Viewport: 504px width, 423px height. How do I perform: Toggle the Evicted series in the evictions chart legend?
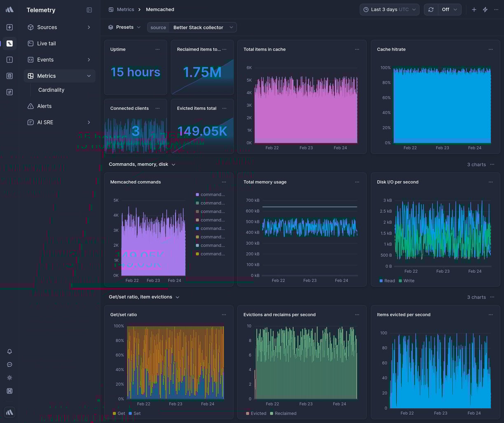256,413
